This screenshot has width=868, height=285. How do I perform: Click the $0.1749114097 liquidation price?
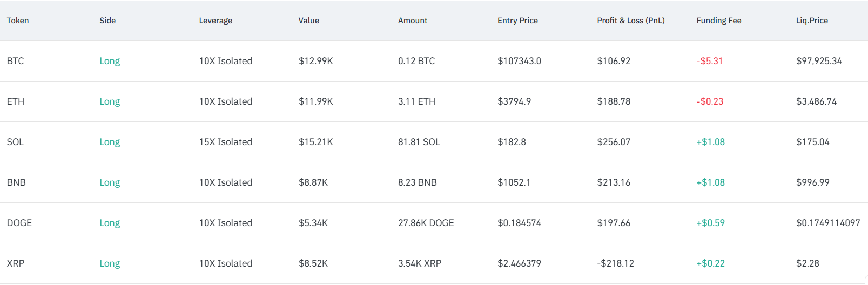pyautogui.click(x=827, y=223)
